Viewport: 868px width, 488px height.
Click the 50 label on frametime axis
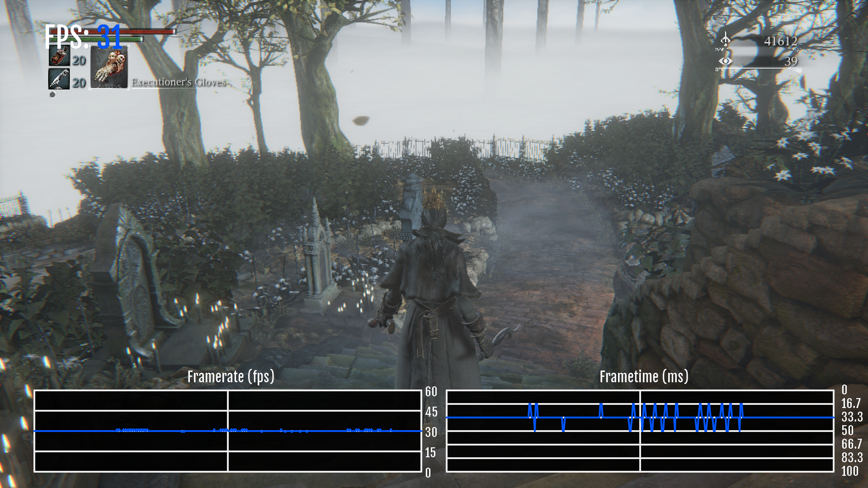848,431
